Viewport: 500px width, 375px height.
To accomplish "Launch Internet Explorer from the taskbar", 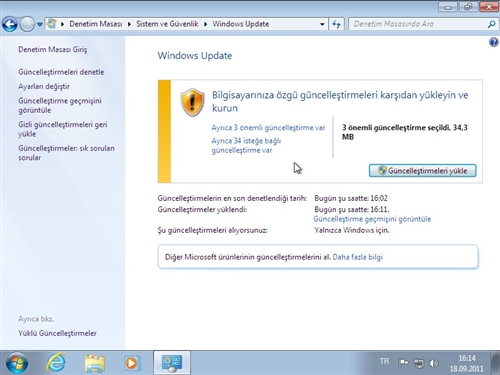I will [x=56, y=363].
